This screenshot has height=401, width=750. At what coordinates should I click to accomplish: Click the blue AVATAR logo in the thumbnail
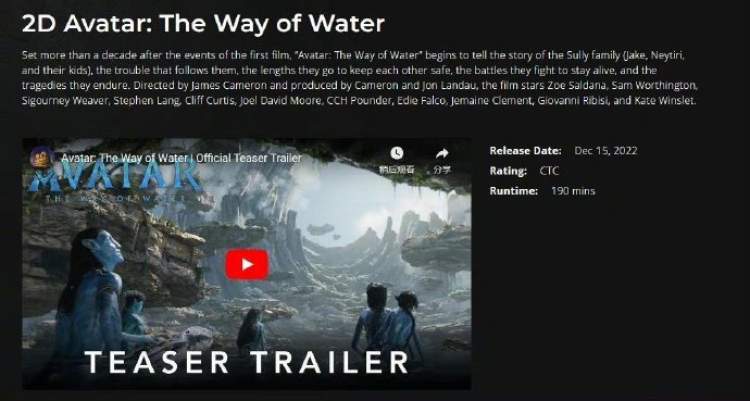115,178
